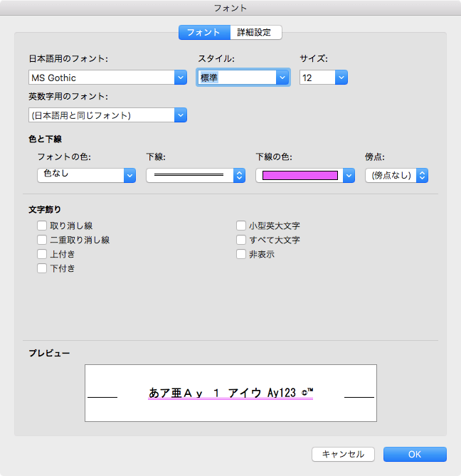This screenshot has height=476, width=461.
Task: Expand the スタイル dropdown arrow
Action: (x=283, y=78)
